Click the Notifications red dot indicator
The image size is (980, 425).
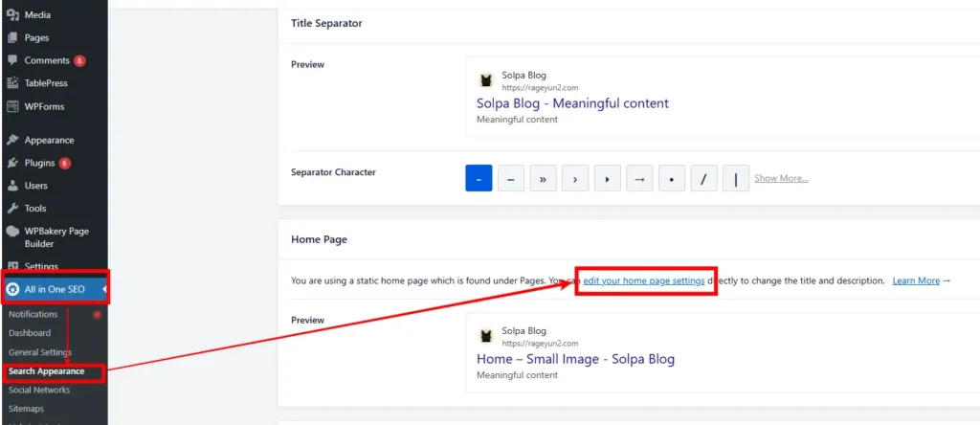(97, 314)
